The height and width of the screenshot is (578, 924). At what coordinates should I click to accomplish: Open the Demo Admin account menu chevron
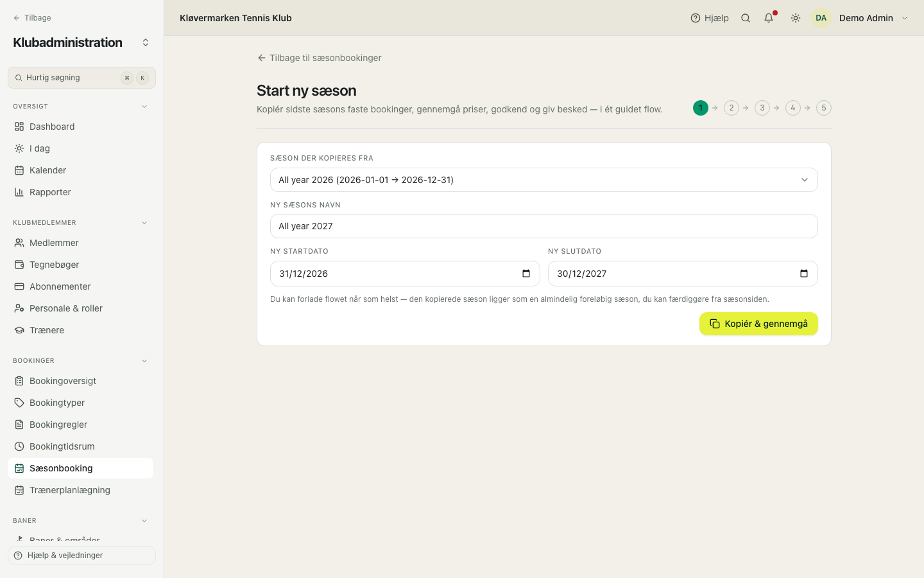(905, 18)
